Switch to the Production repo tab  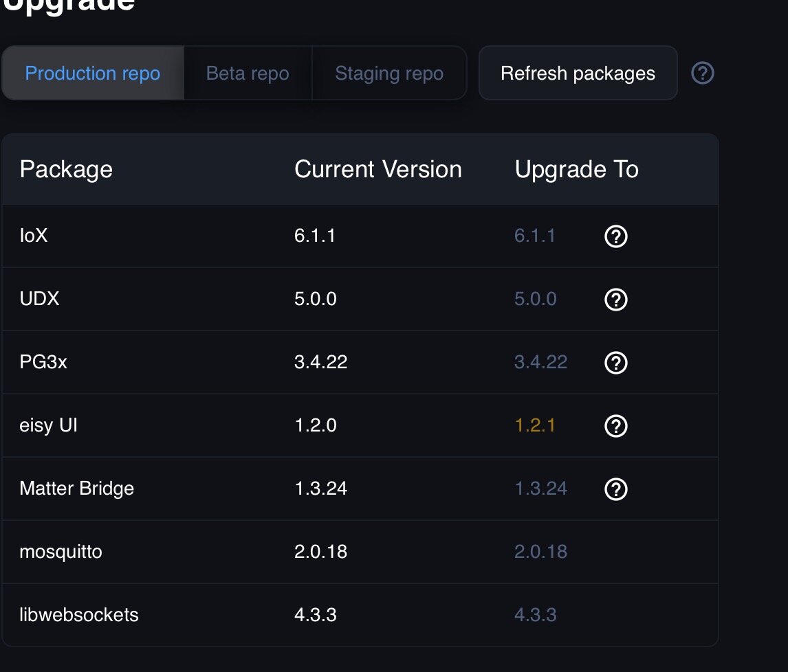[x=93, y=73]
